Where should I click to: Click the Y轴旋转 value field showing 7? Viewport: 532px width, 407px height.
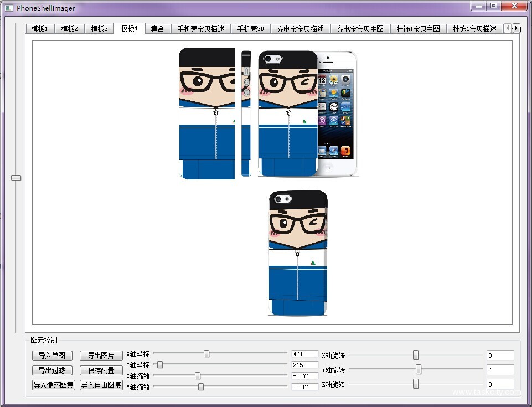pos(500,369)
